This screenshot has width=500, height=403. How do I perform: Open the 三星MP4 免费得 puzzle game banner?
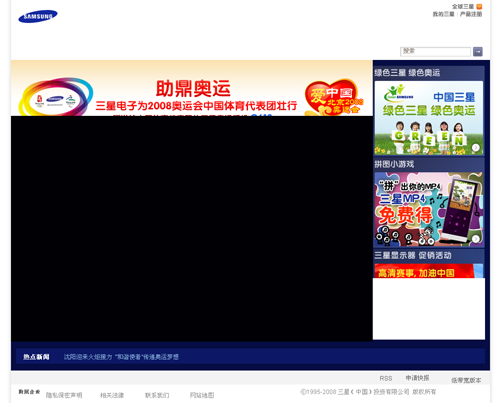(x=429, y=209)
